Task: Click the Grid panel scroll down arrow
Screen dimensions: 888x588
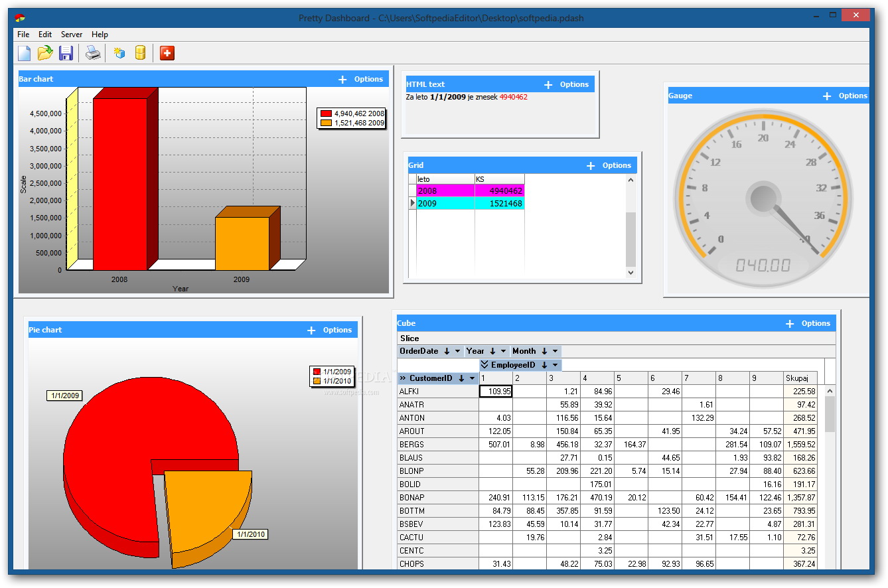Action: click(630, 272)
